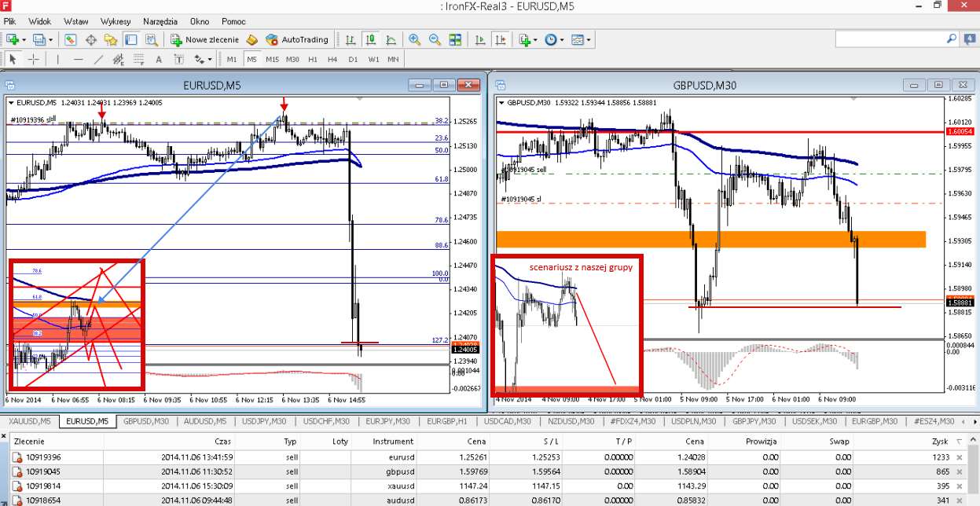Open the periodicity clock icon
Screen dimensions: 980x506
[x=551, y=39]
